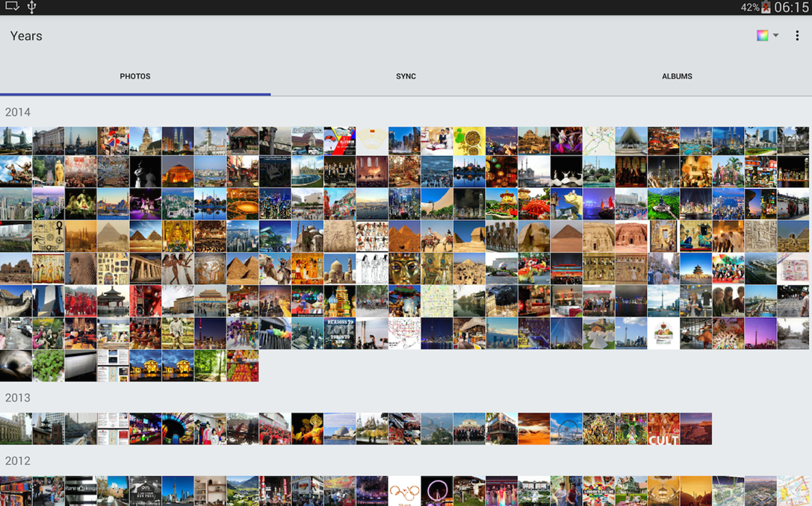Open the golden Tutankhamun mask thumbnail

[404, 269]
